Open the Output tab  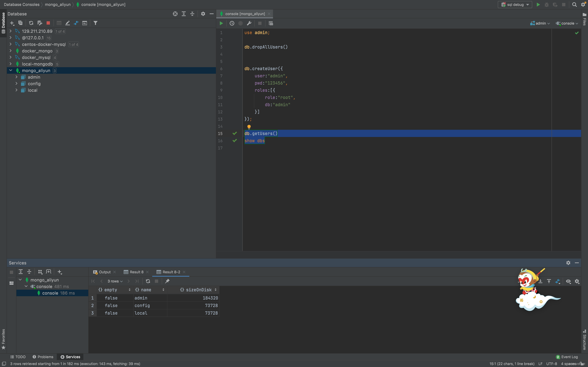(x=105, y=272)
